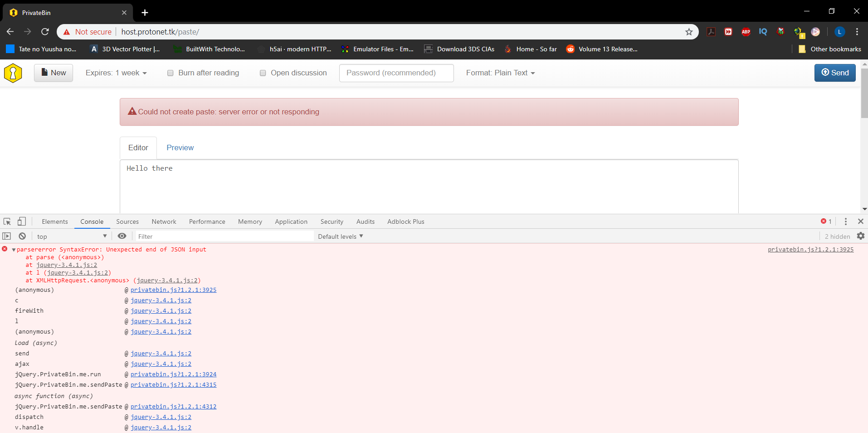Open the DevTools settings gear
Viewport: 868px width, 433px height.
pyautogui.click(x=860, y=236)
